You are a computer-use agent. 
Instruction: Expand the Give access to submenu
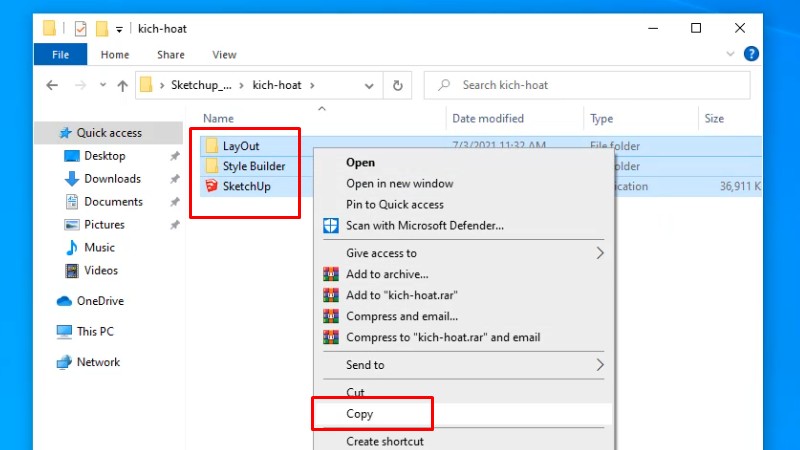tap(600, 254)
